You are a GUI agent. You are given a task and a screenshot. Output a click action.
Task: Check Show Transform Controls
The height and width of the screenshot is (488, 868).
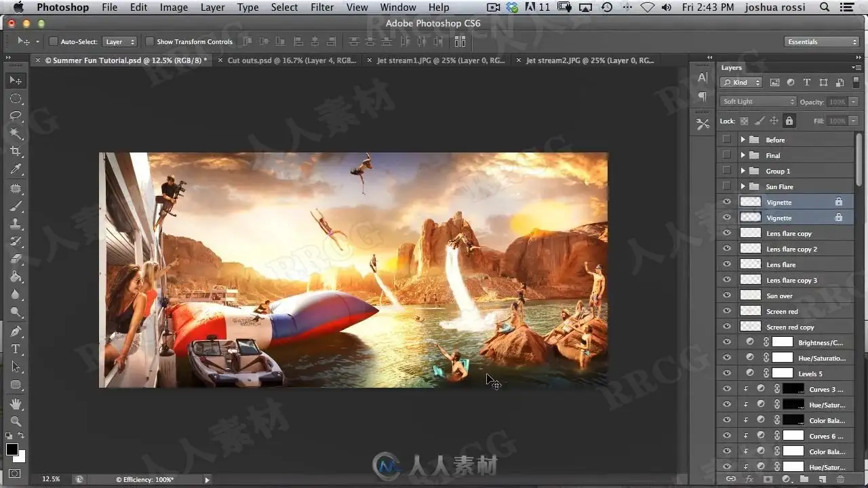coord(150,41)
